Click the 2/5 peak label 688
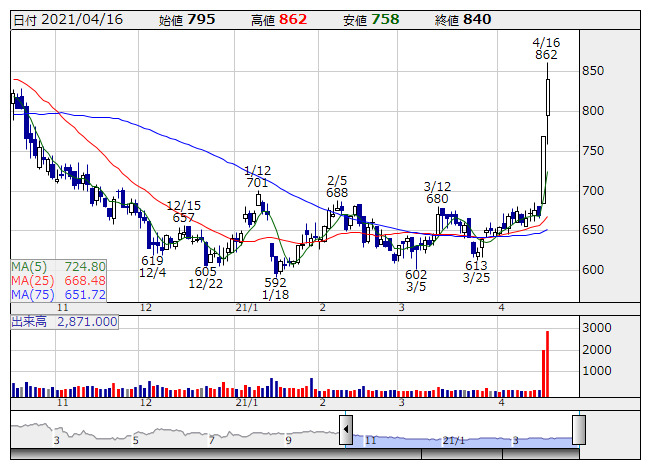Screen dimensions: 653x470 click(337, 192)
